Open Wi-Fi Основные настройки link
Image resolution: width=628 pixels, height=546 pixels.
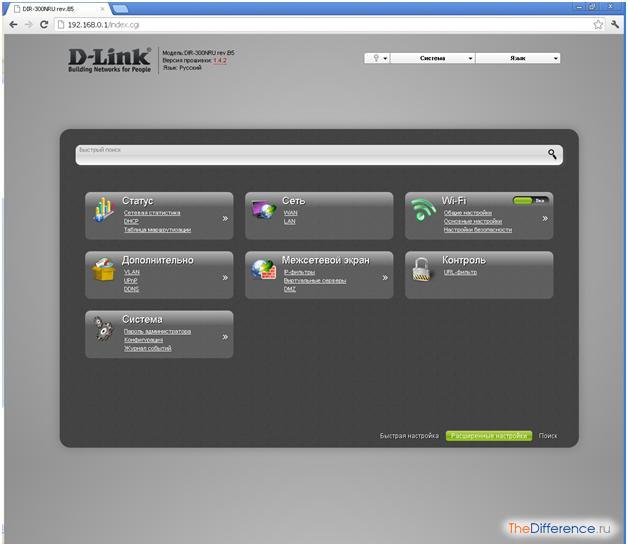tap(473, 221)
